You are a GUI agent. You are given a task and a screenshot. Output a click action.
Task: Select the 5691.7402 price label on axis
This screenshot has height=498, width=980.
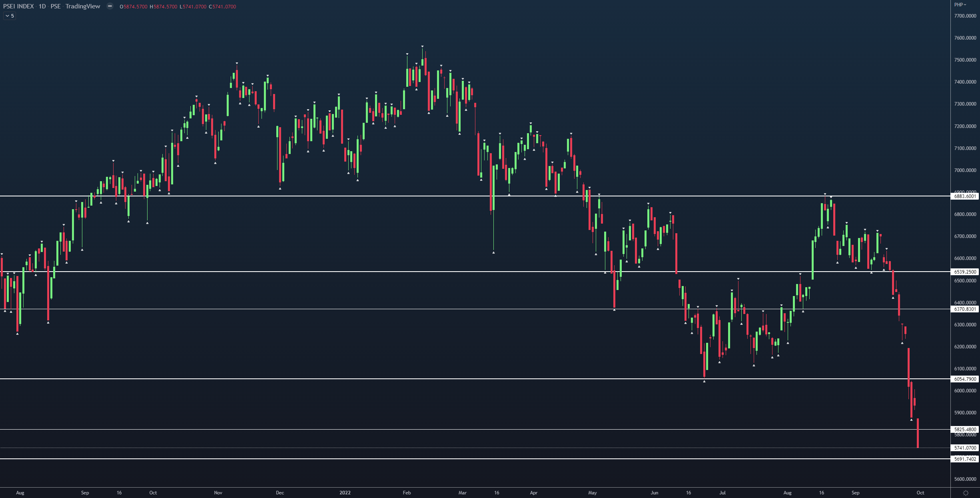tap(965, 459)
